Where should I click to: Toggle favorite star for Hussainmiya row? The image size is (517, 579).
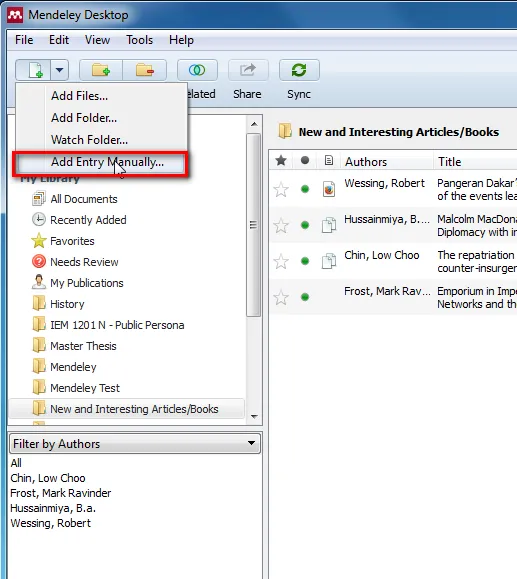(281, 226)
